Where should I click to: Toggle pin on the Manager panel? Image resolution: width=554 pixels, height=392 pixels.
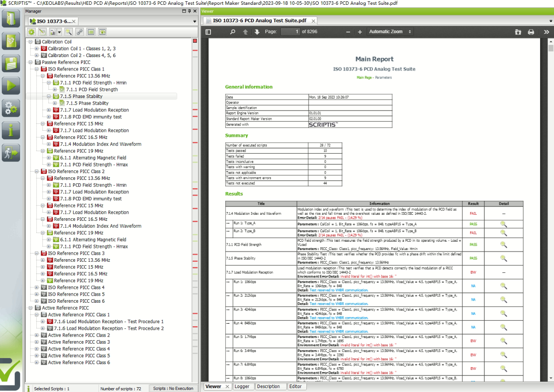tap(189, 11)
